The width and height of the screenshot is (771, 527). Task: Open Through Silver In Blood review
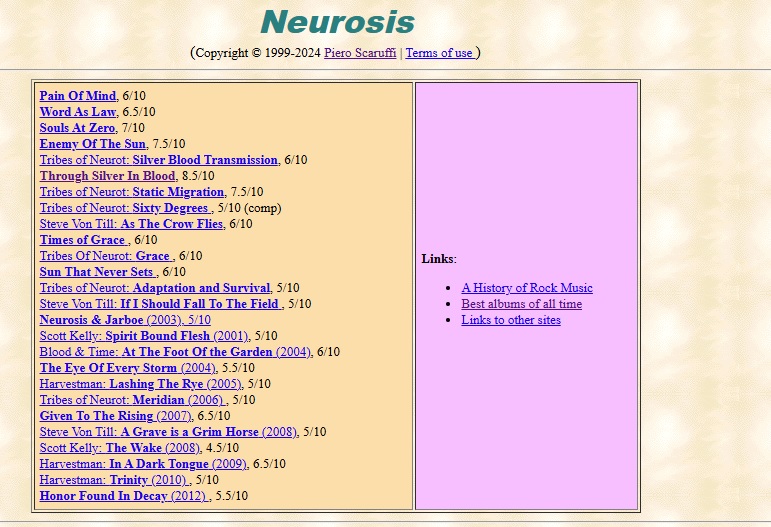coord(107,176)
